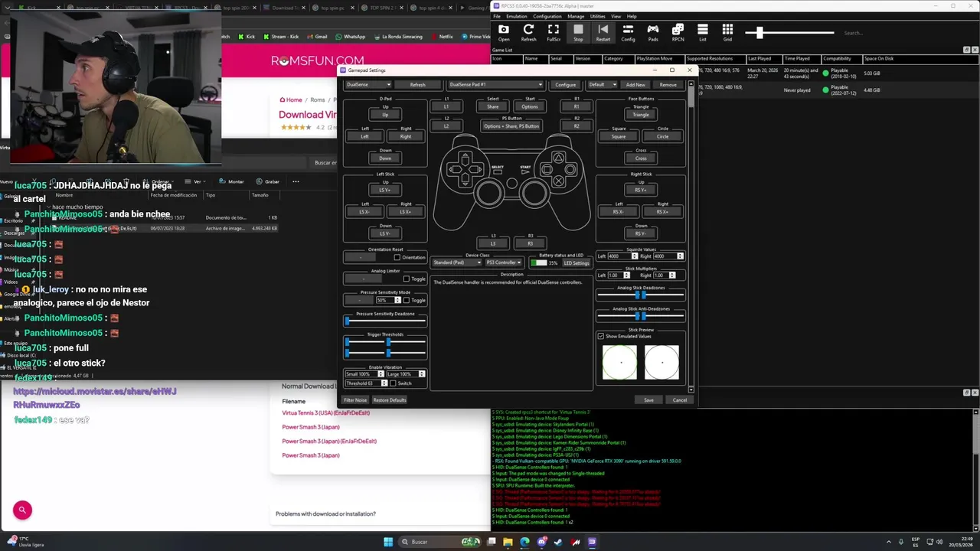Image resolution: width=980 pixels, height=551 pixels.
Task: Open the Netflix bookmark in the browser
Action: tap(442, 37)
